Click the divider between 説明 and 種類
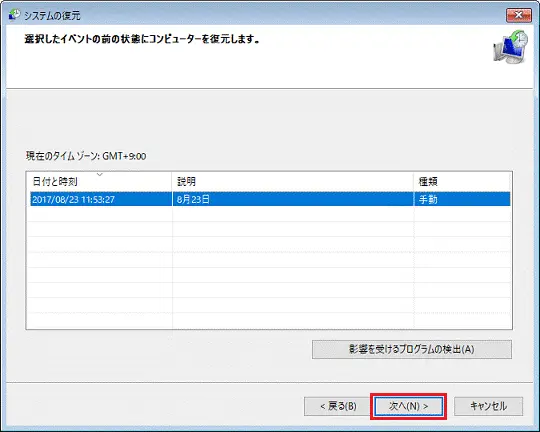 point(414,182)
